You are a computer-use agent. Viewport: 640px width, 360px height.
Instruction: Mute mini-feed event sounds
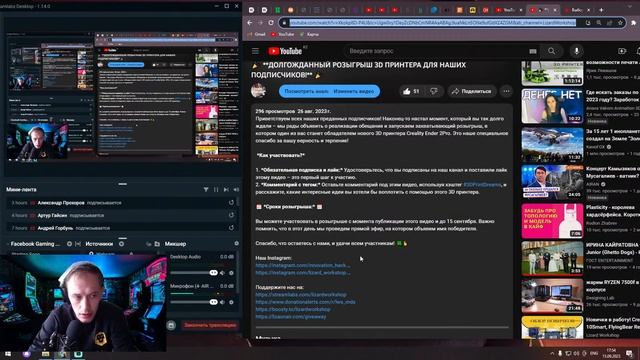(236, 189)
